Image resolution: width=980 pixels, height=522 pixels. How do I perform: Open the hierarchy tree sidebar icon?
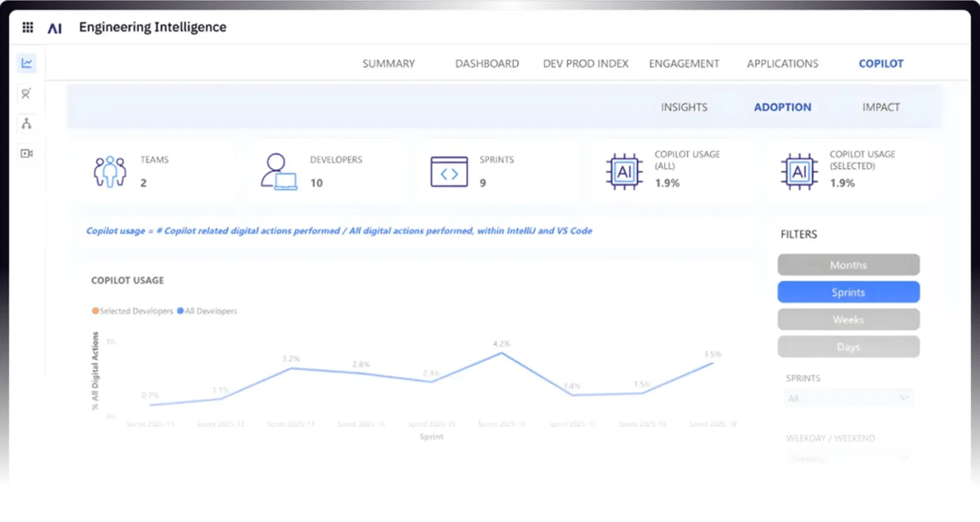[26, 123]
